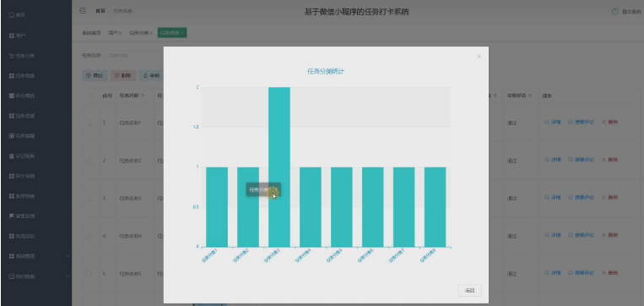Tick the checkbox for row 1
The image size is (644, 306).
[89, 123]
